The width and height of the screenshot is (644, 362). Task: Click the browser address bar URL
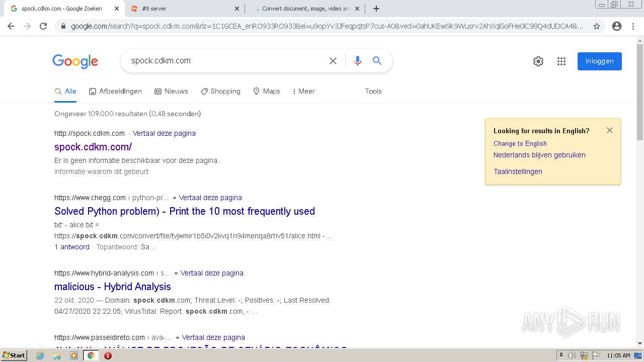click(327, 26)
